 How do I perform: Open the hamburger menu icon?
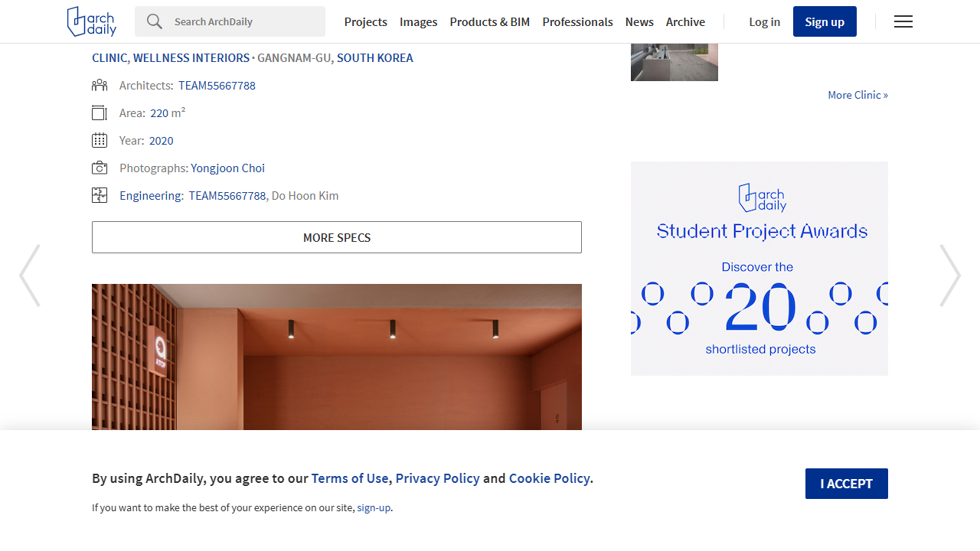coord(903,21)
